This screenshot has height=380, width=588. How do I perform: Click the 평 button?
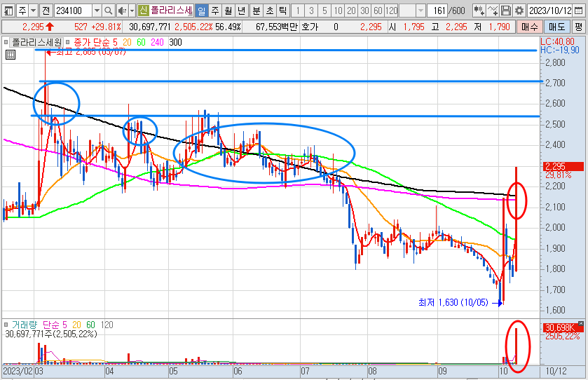tap(579, 27)
